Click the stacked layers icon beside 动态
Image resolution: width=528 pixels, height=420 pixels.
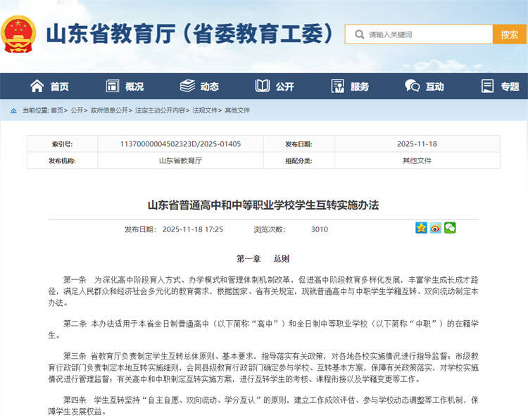coord(187,87)
